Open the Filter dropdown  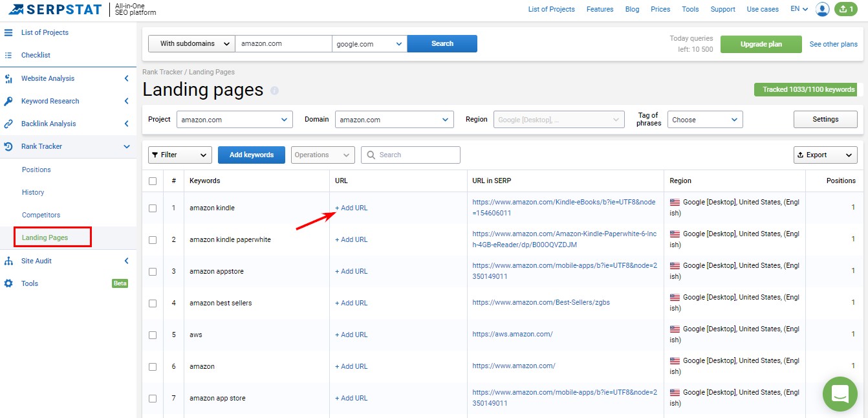[180, 155]
